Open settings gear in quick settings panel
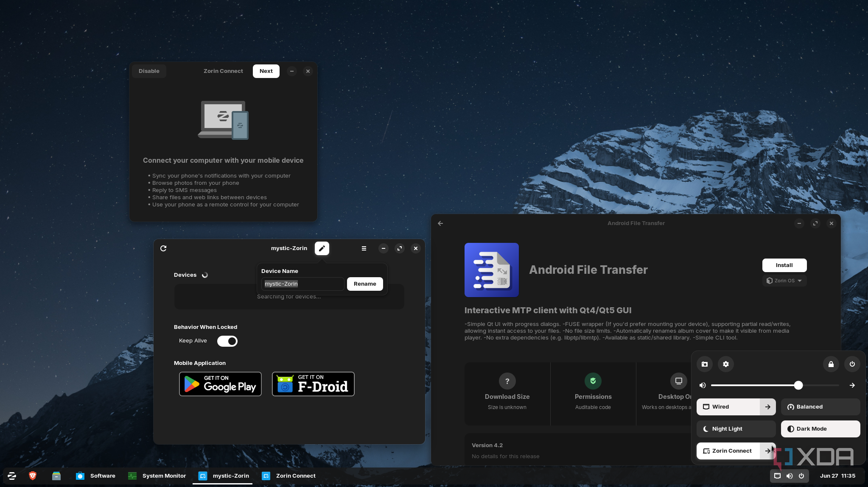Screen dimensions: 868x487 (726, 364)
